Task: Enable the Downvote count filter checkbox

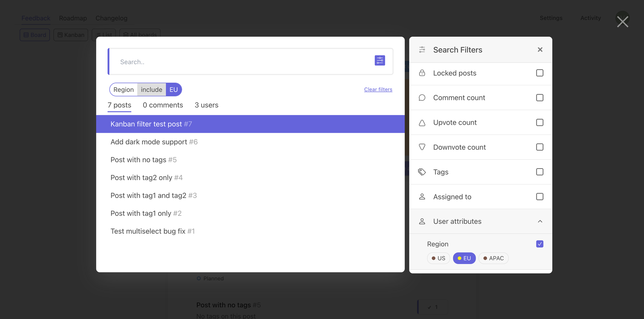Action: click(540, 147)
